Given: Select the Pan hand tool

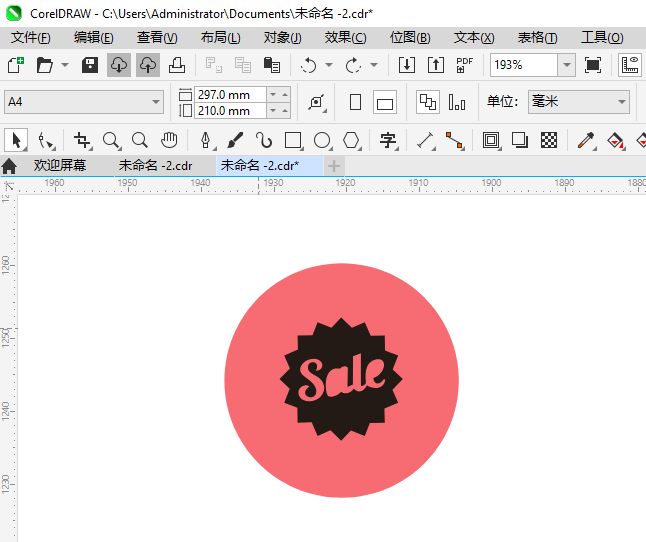Looking at the screenshot, I should click(x=169, y=140).
